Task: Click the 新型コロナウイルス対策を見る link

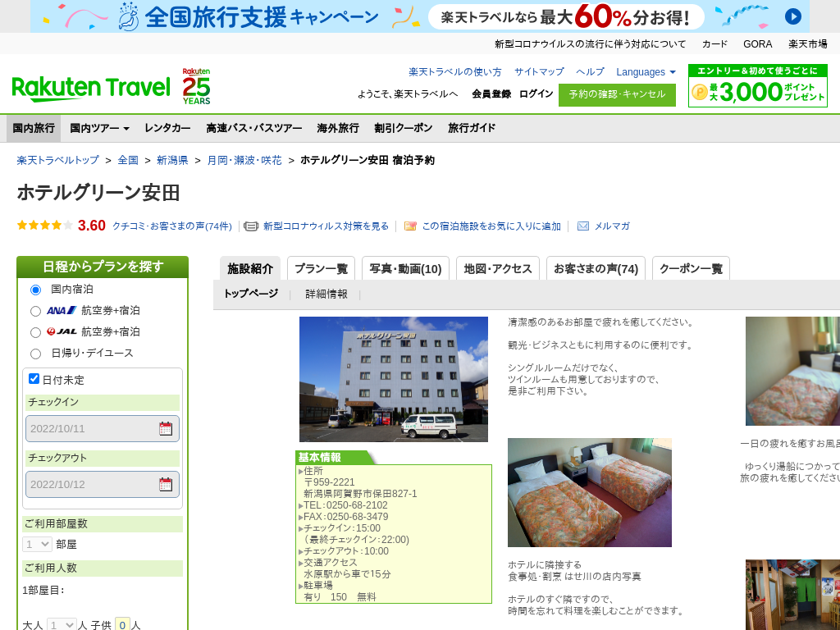Action: click(x=326, y=226)
